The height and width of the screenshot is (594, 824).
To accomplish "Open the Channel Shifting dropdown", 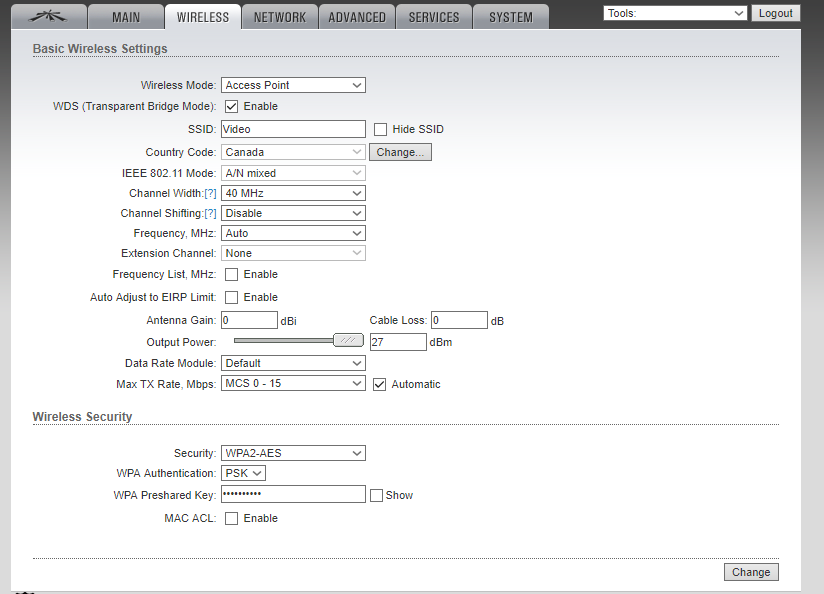I will point(293,213).
